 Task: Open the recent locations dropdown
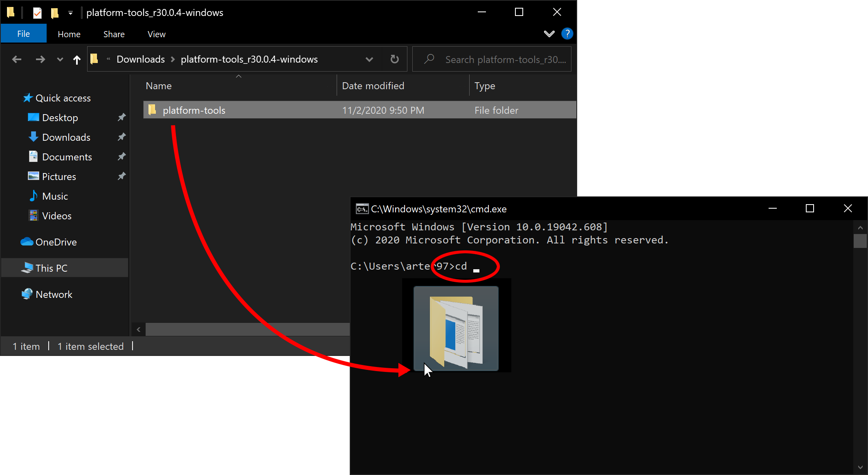[60, 60]
